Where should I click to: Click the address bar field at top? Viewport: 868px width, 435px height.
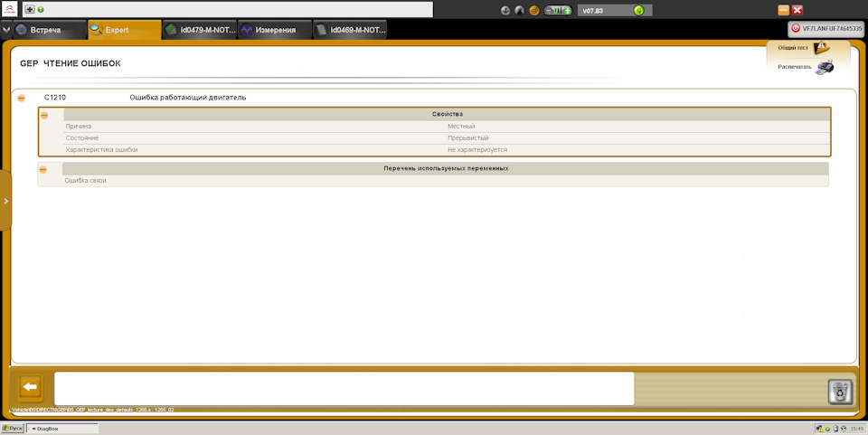click(228, 9)
